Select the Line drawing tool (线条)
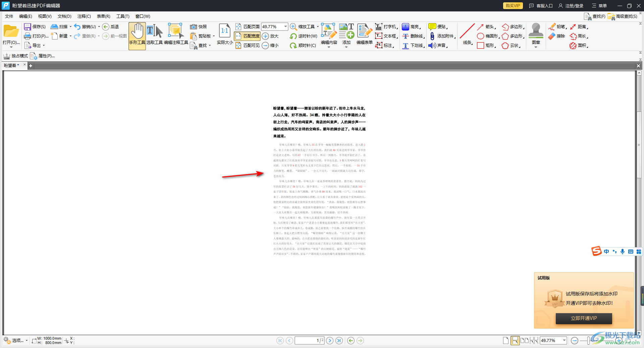 point(467,35)
